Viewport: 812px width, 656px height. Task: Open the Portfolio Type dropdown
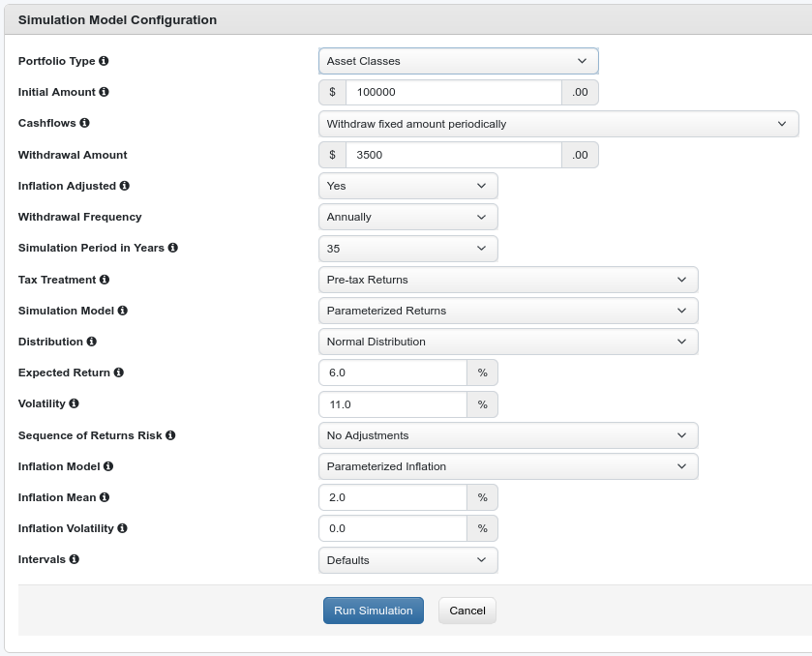coord(458,61)
